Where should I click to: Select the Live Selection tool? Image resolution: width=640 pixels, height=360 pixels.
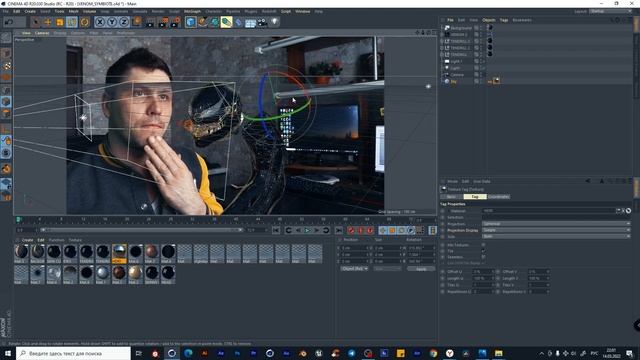pyautogui.click(x=36, y=22)
